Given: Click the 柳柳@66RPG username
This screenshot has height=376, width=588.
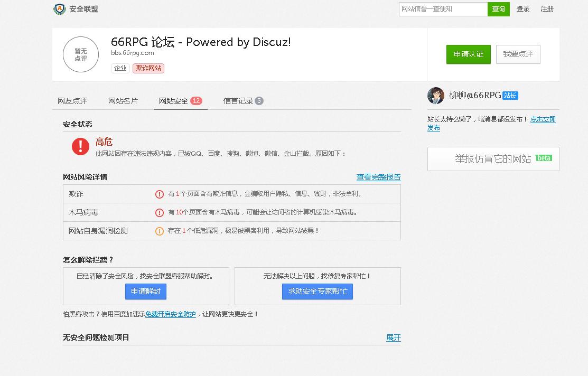Looking at the screenshot, I should click(x=475, y=96).
